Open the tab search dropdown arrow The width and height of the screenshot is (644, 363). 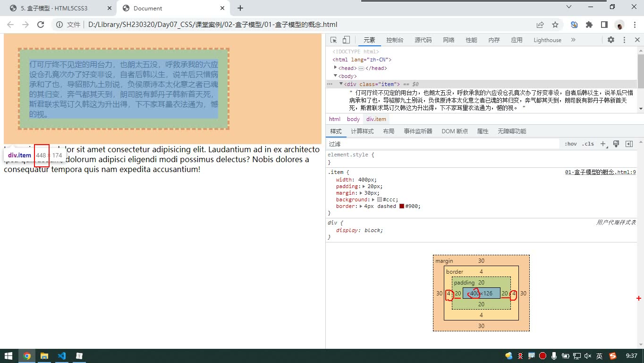click(569, 7)
